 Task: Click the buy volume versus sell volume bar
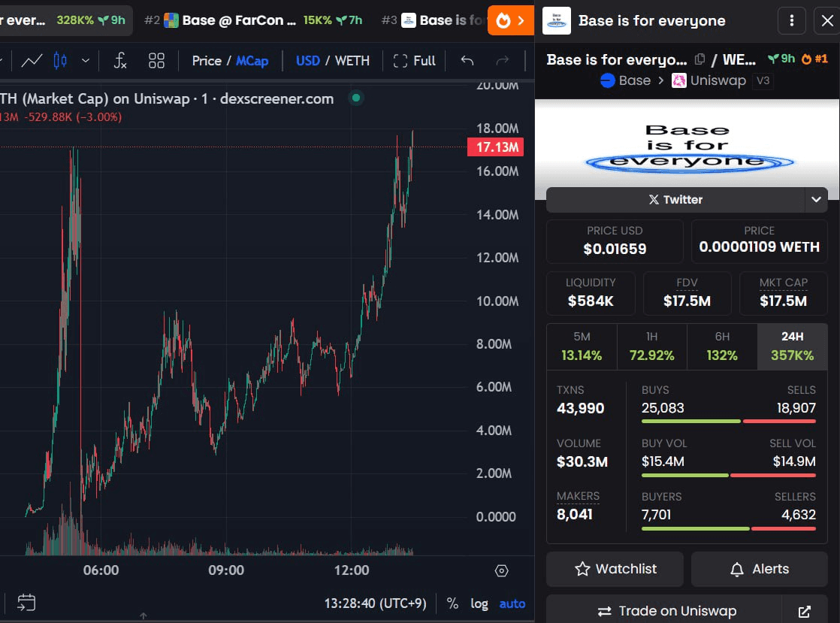[729, 475]
